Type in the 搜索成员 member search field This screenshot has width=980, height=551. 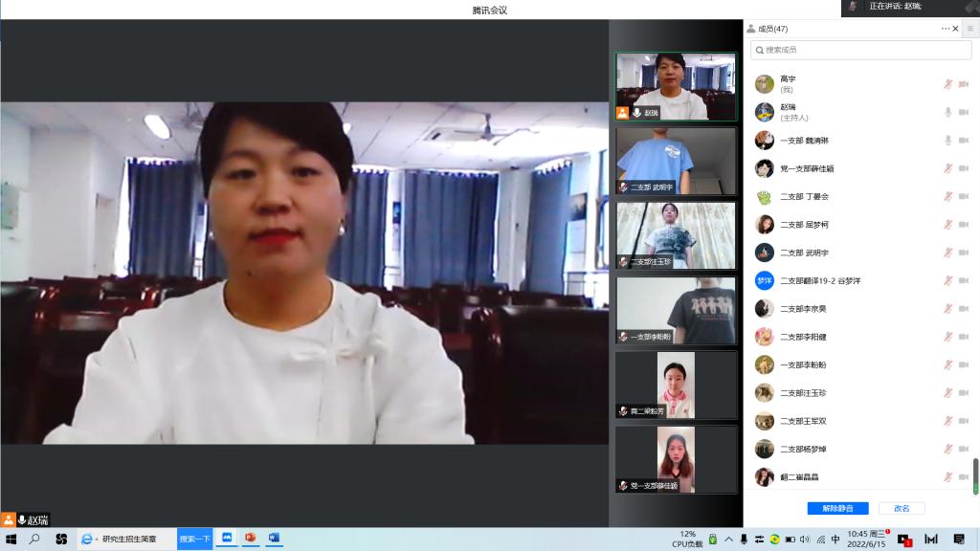click(x=861, y=50)
